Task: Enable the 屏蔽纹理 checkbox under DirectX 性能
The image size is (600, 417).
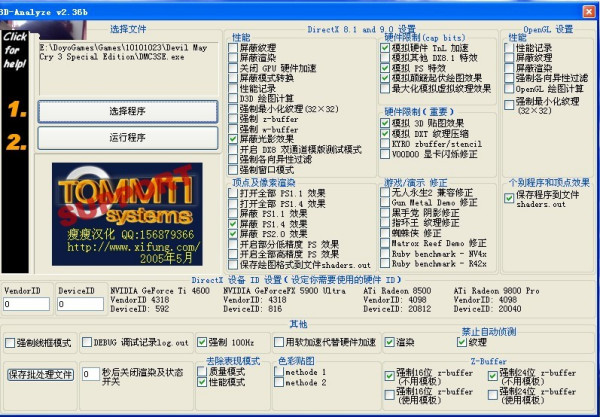Action: pos(233,48)
